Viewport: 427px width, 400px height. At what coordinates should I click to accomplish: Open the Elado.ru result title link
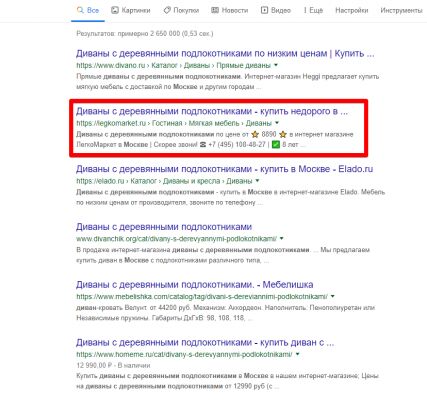point(224,169)
